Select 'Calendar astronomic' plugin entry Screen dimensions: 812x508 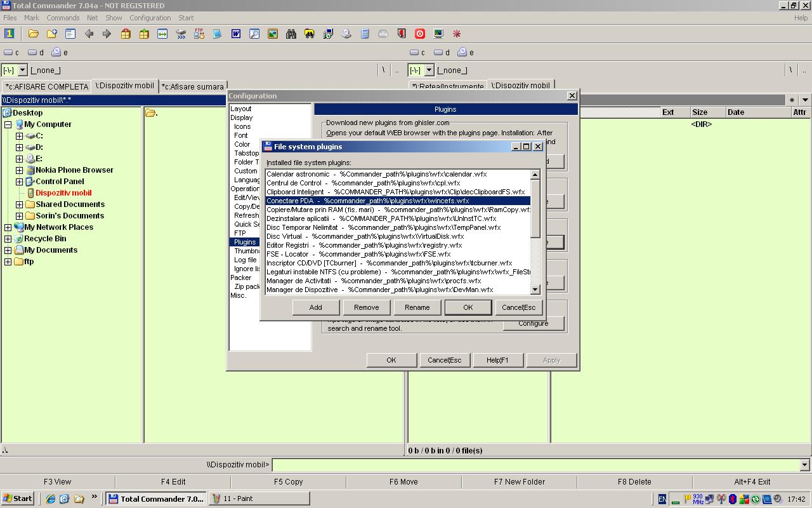pyautogui.click(x=398, y=174)
